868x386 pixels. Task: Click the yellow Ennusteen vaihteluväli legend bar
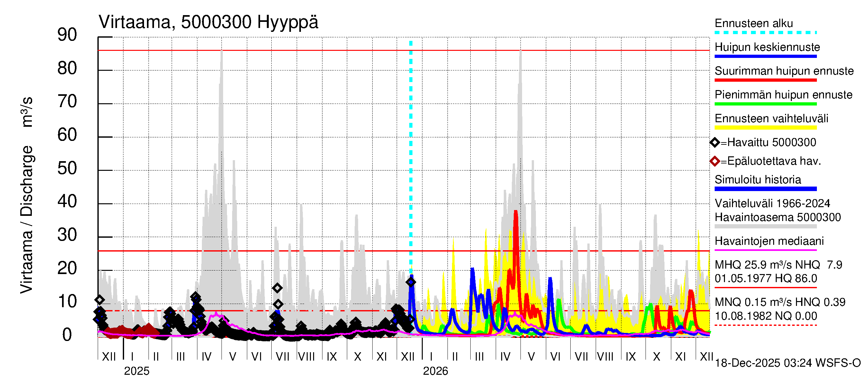[x=765, y=128]
